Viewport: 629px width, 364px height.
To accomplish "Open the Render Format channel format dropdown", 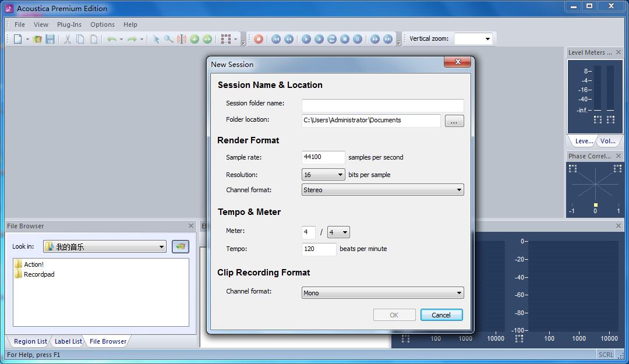I will tap(383, 190).
